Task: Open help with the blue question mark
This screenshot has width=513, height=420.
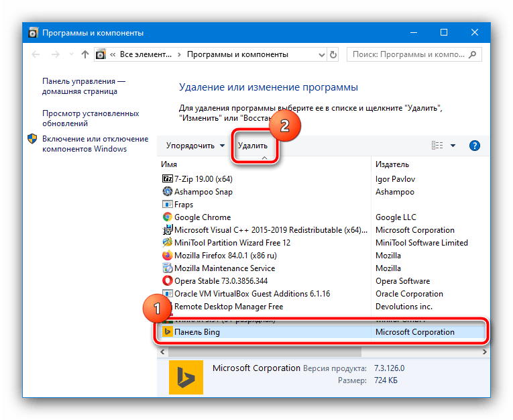Action: pyautogui.click(x=474, y=146)
